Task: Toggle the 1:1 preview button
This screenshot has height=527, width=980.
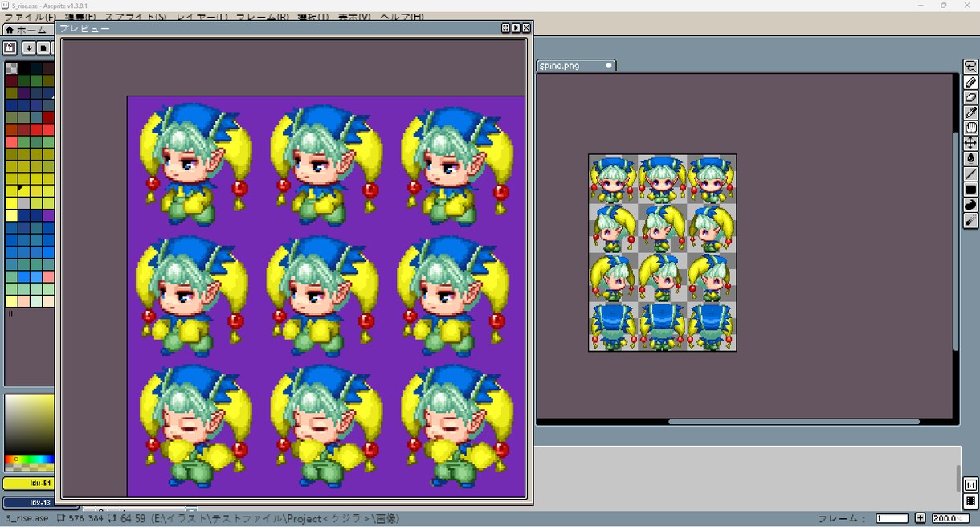Action: [x=970, y=485]
